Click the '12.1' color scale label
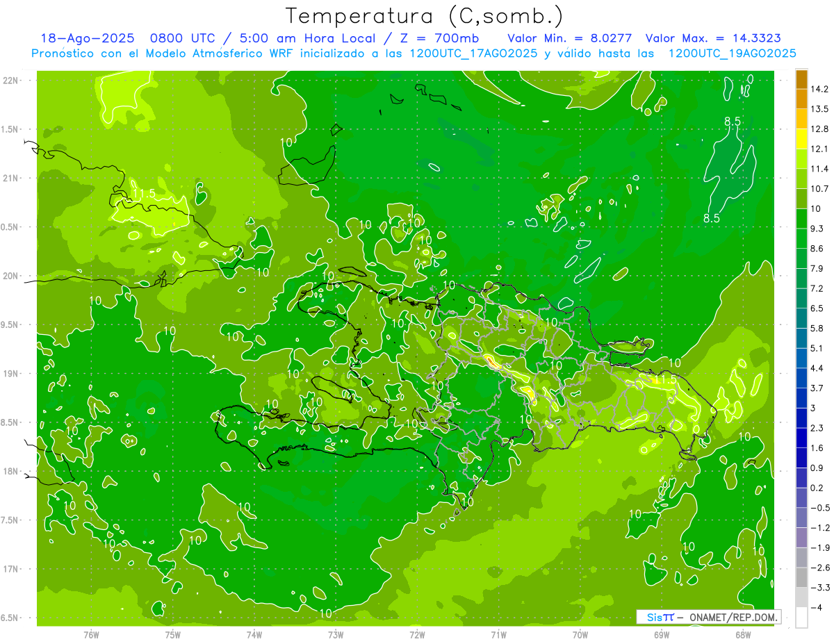This screenshot has width=834, height=644. [820, 149]
